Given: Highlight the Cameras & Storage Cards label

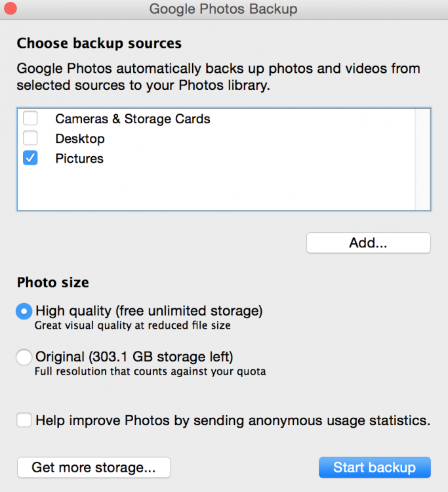Looking at the screenshot, I should tap(132, 119).
